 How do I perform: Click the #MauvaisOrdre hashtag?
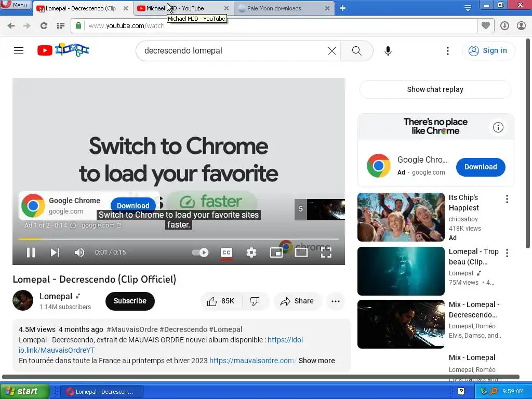pos(132,329)
